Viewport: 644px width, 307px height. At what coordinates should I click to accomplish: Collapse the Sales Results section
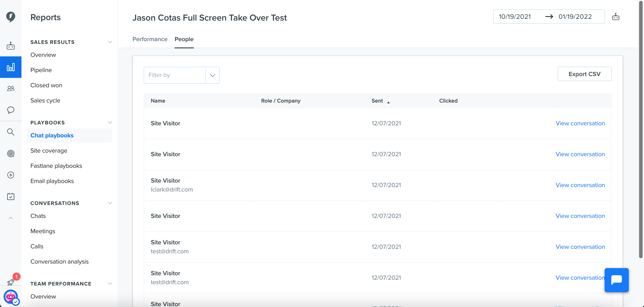point(110,42)
